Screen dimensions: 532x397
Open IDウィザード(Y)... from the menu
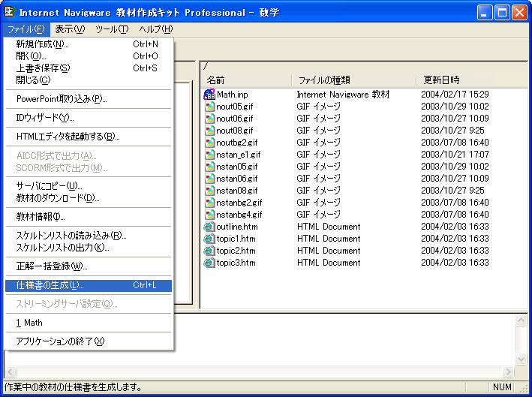point(89,118)
